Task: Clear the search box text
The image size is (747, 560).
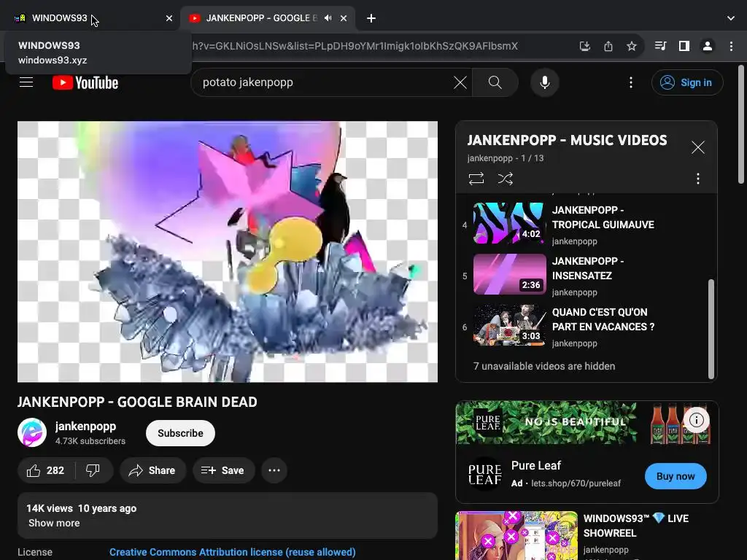Action: (x=460, y=82)
